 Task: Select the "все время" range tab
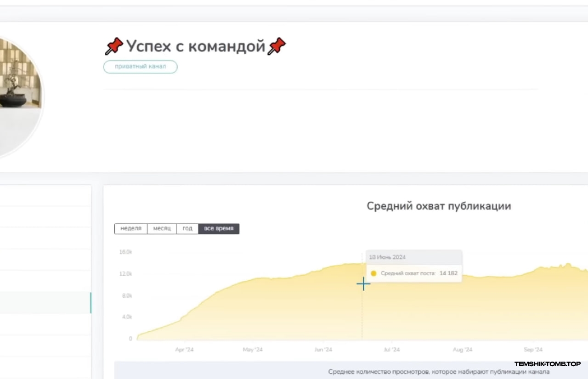pos(219,228)
